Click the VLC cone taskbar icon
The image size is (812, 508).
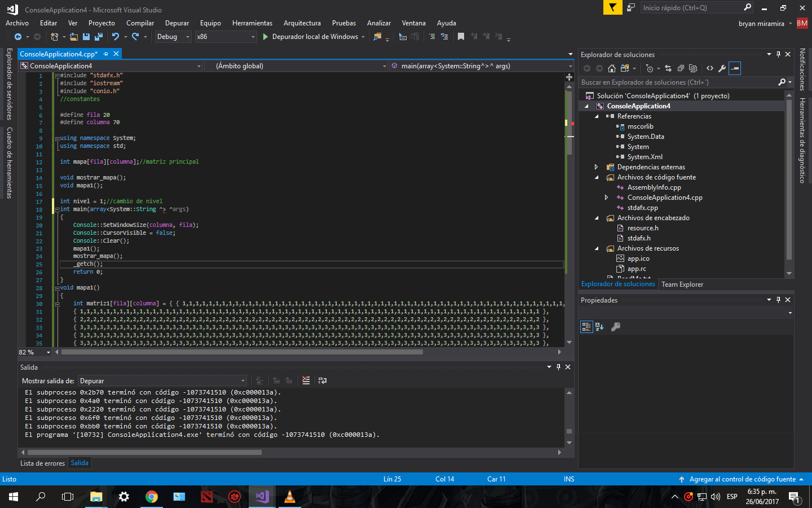pyautogui.click(x=289, y=497)
